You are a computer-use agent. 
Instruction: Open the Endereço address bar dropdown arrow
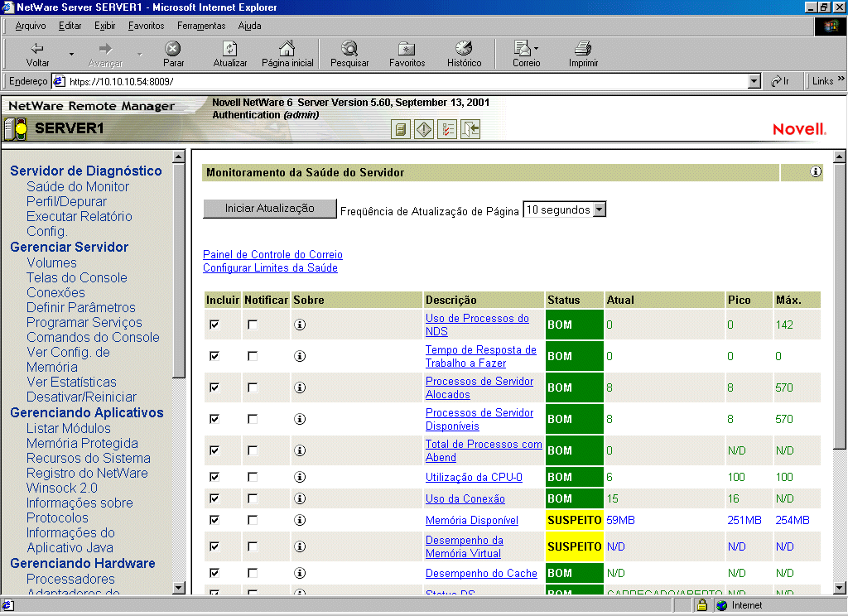(x=754, y=81)
